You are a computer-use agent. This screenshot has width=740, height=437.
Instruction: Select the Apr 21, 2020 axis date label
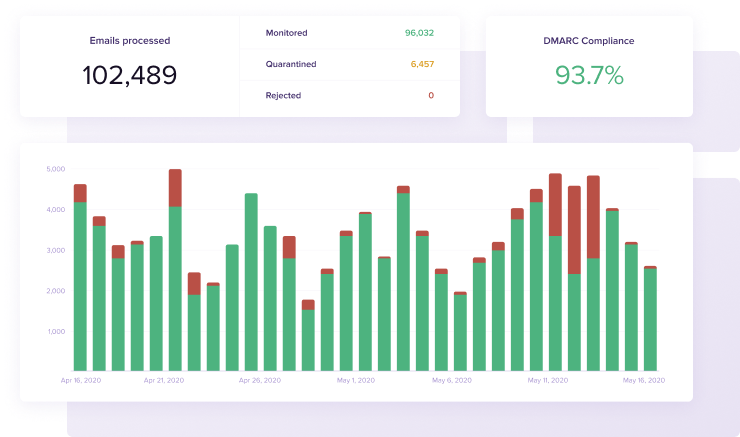[x=164, y=381]
